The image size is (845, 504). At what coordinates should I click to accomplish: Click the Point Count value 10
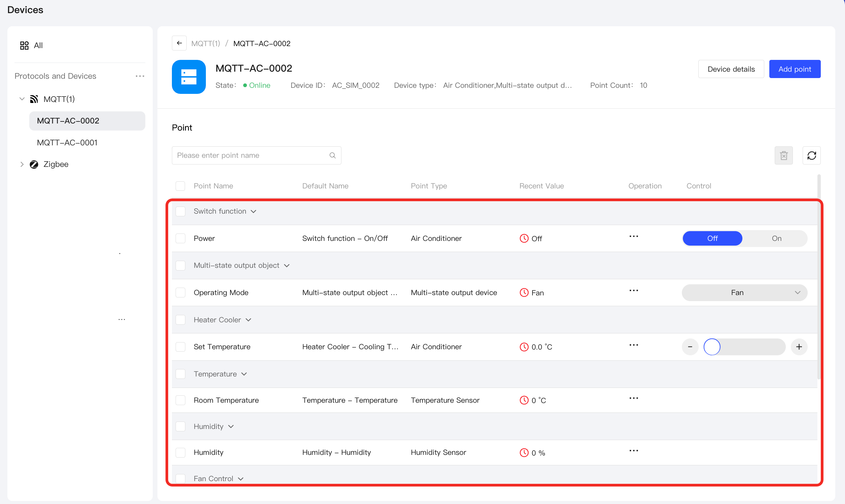tap(644, 85)
